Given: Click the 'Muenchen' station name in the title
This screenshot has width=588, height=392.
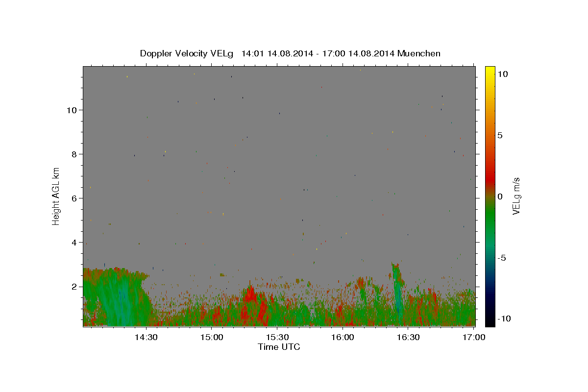Looking at the screenshot, I should tap(419, 53).
